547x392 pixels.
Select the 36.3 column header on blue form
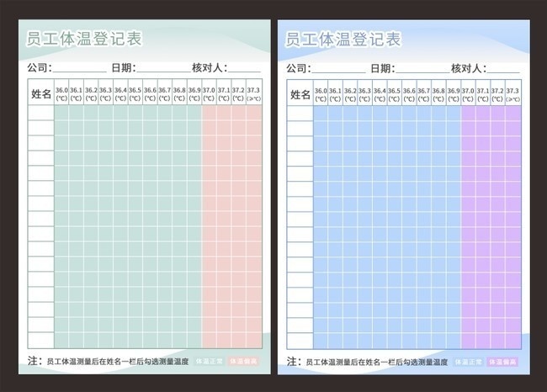[365, 93]
